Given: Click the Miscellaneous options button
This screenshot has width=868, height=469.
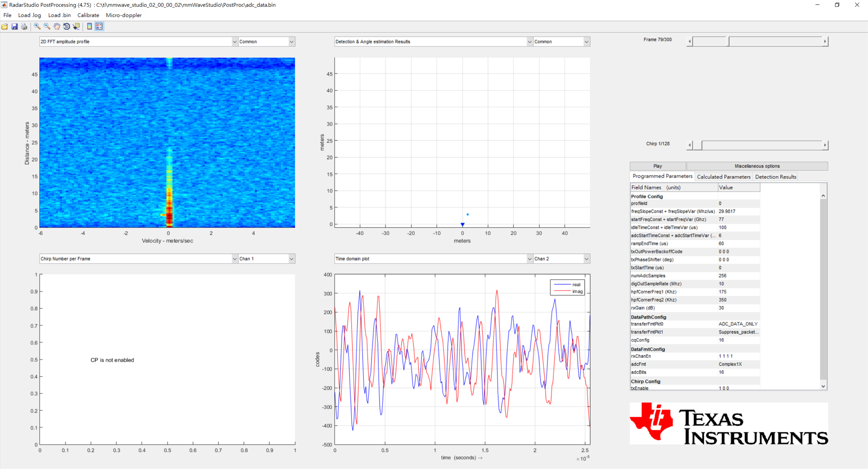Looking at the screenshot, I should point(757,166).
